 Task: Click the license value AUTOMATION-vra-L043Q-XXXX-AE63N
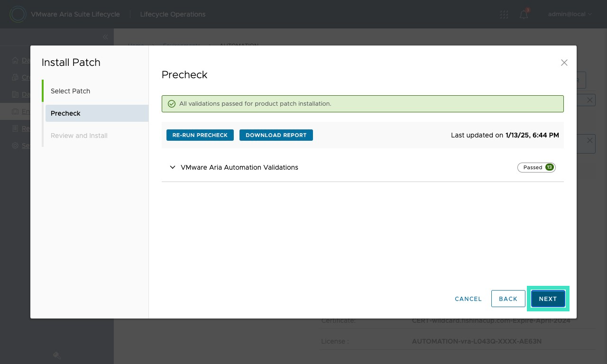pos(477,341)
